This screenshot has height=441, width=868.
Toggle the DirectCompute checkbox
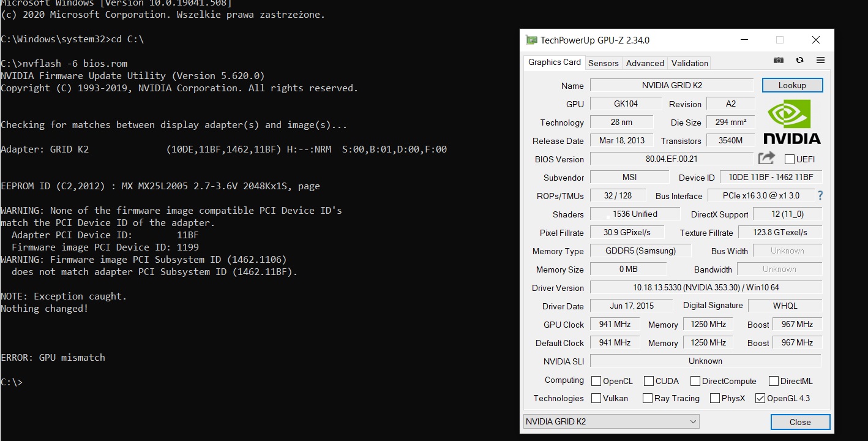pyautogui.click(x=695, y=381)
